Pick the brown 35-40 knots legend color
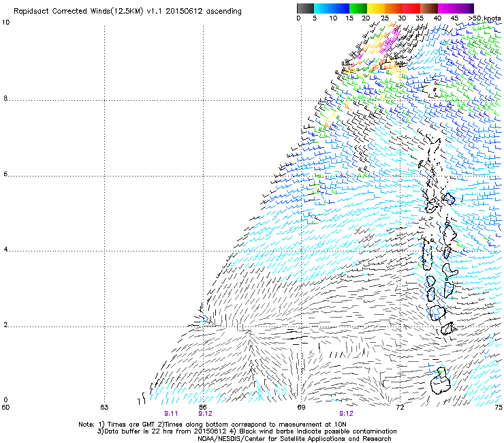The height and width of the screenshot is (443, 504). click(x=429, y=8)
